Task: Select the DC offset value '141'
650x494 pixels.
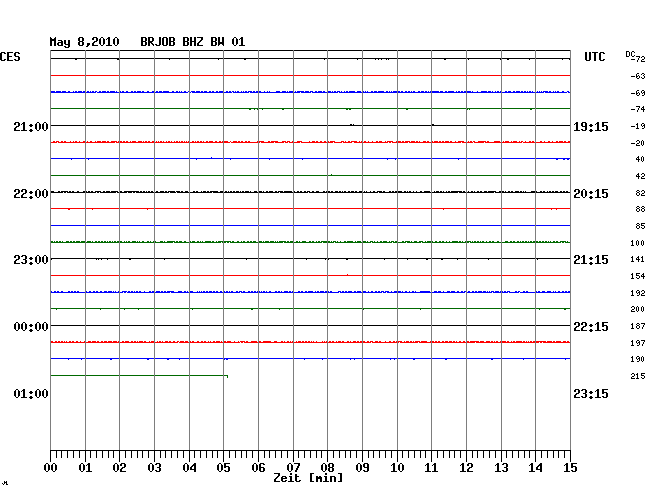Action: pyautogui.click(x=638, y=259)
